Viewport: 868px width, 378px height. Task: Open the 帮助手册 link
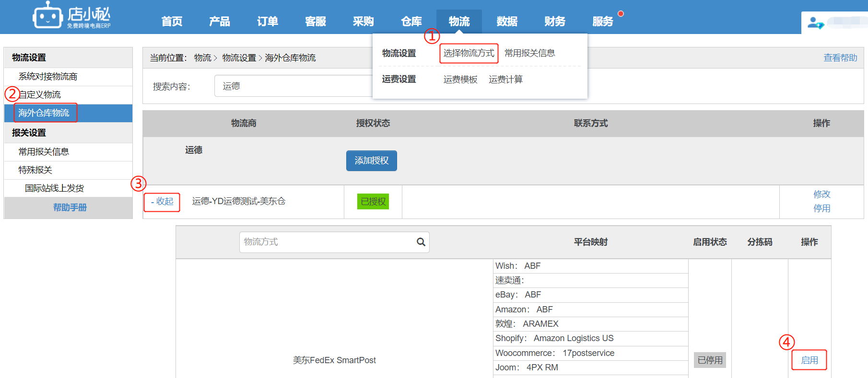[x=70, y=207]
